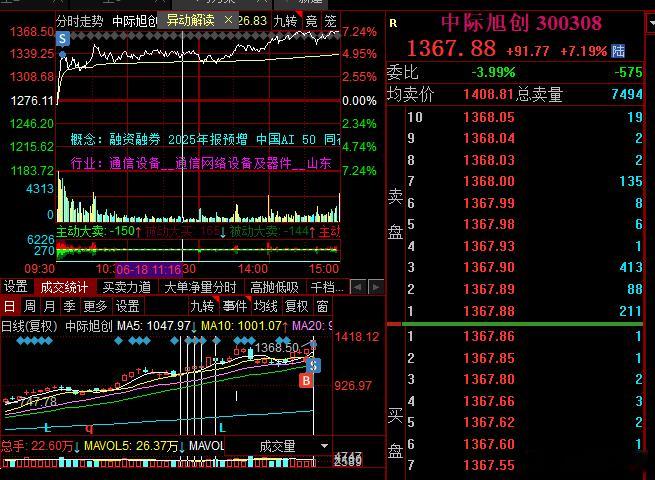Viewport: 655px width, 480px height.
Task: Toggle 事件 markers on K-line chart
Action: [x=235, y=306]
